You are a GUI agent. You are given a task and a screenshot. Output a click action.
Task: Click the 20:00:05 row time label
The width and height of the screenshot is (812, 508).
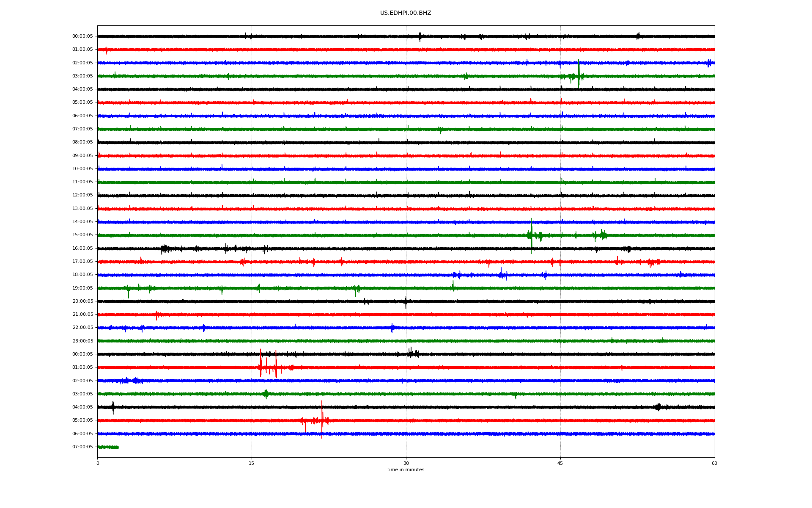point(82,301)
